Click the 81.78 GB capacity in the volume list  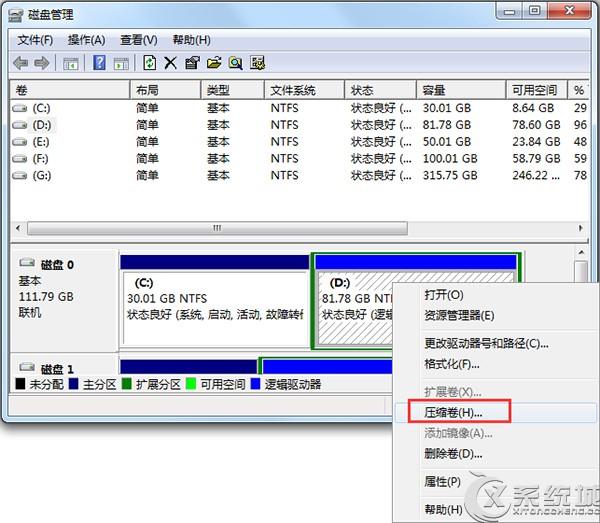coord(447,125)
